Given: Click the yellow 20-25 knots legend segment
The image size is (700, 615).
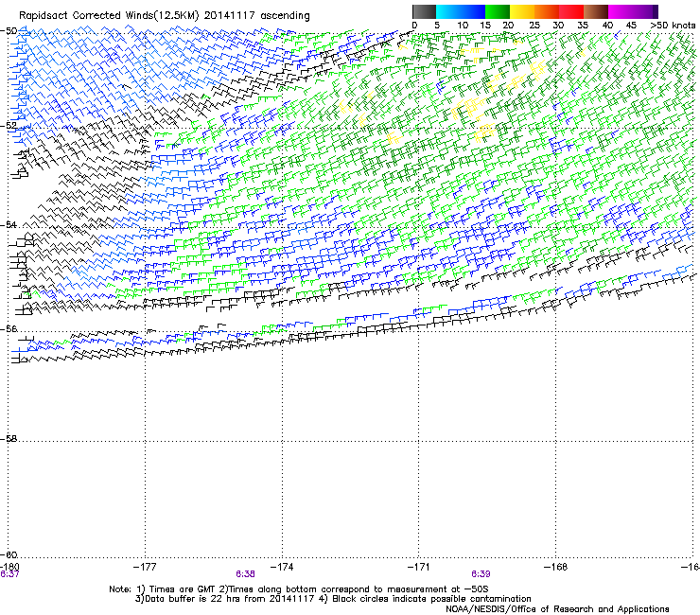Looking at the screenshot, I should 522,11.
